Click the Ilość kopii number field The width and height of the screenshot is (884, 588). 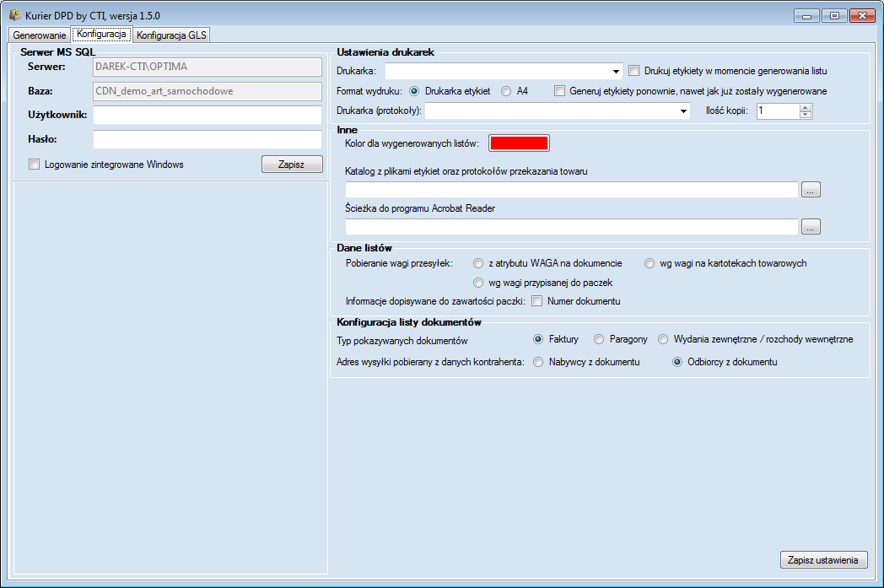coord(778,111)
